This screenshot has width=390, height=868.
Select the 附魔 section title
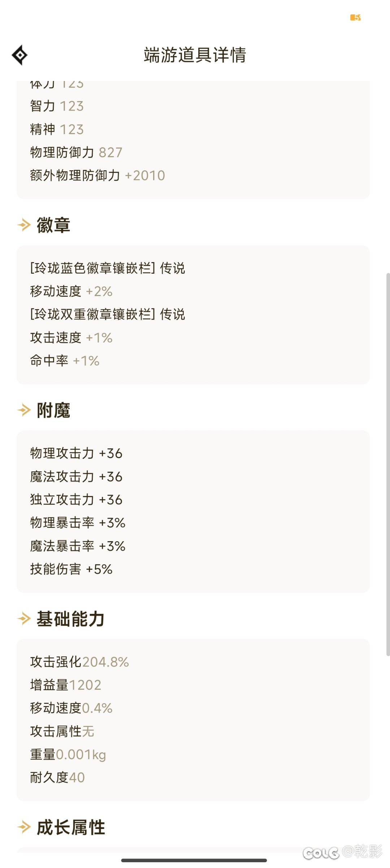(53, 410)
